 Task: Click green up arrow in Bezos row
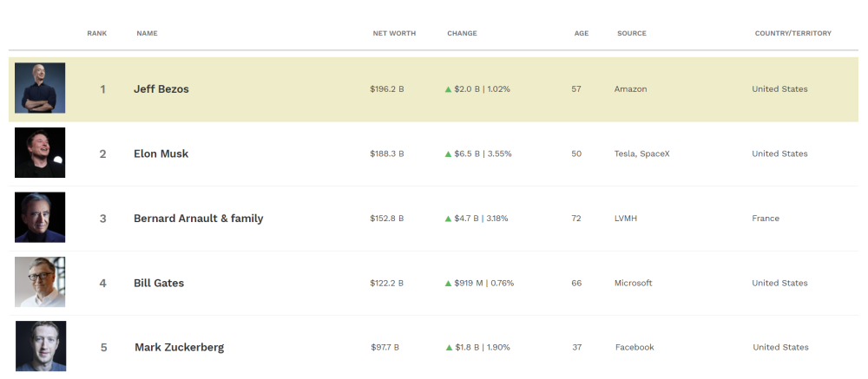pos(449,89)
